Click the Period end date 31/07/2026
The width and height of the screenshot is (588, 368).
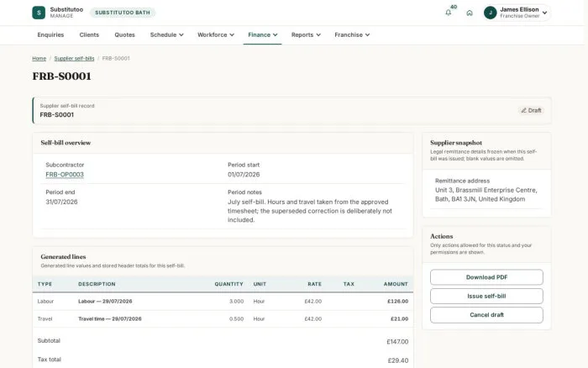click(61, 202)
